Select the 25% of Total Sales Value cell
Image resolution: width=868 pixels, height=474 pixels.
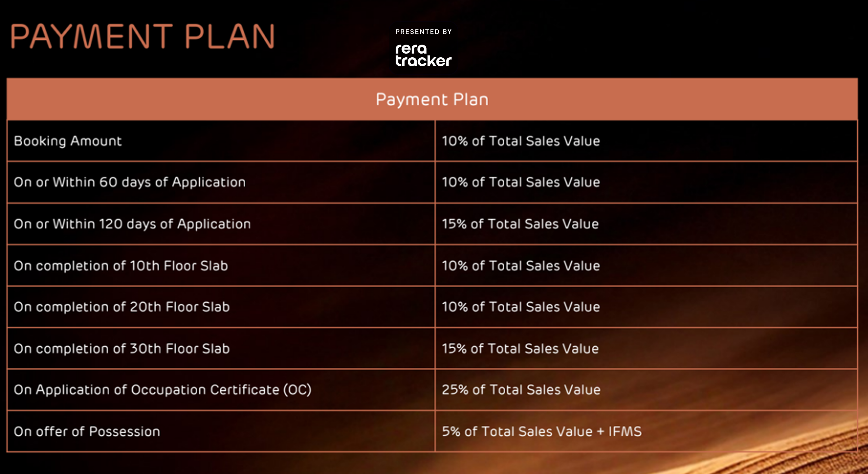pyautogui.click(x=521, y=389)
